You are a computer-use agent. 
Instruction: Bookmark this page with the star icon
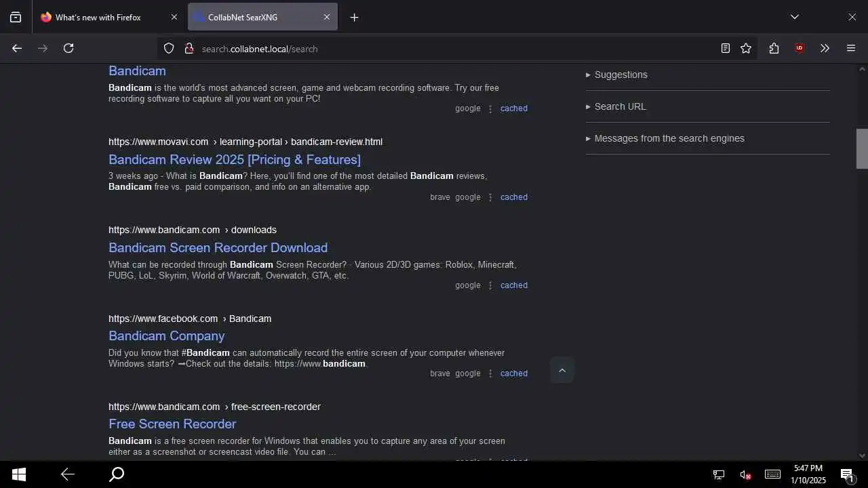(746, 48)
